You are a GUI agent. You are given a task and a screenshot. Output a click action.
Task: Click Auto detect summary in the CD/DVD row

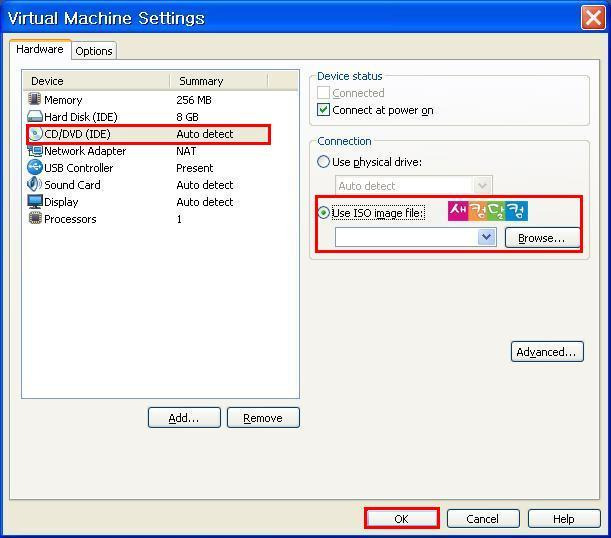click(205, 134)
